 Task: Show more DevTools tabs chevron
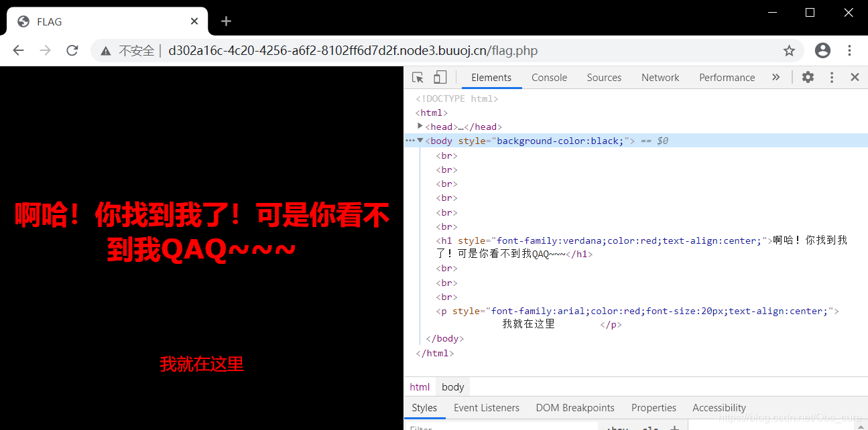[776, 78]
